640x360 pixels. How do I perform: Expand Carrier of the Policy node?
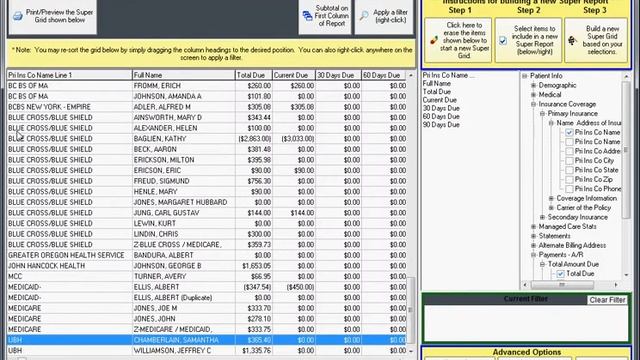(x=551, y=208)
